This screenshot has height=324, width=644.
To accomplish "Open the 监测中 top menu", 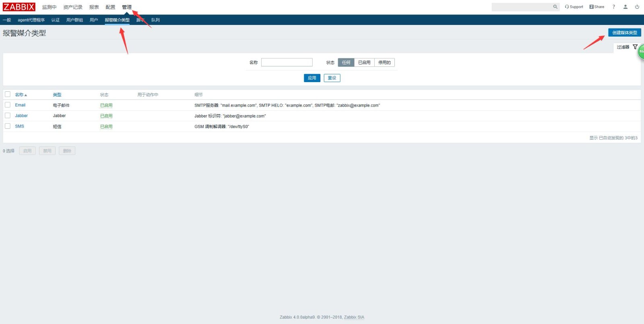I will 49,7.
